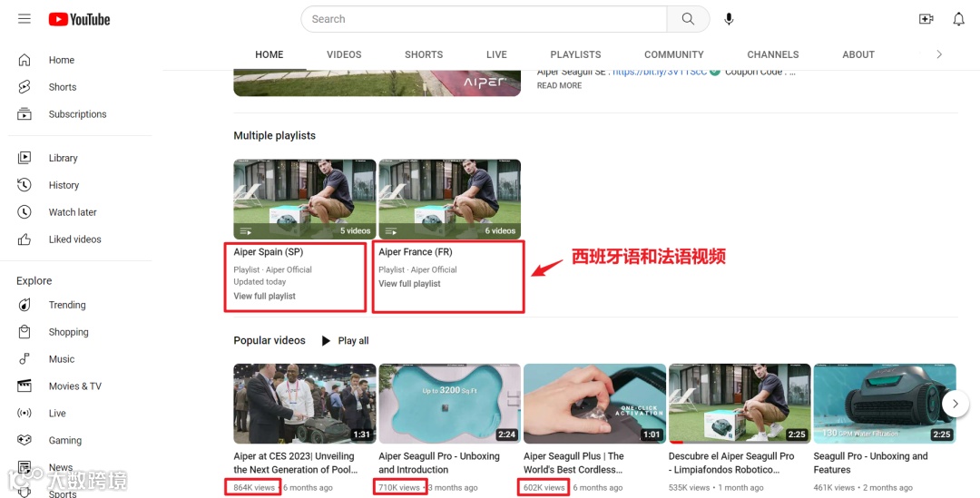Open Seagull Pro Unboxing and Introduction thumbnail
The width and height of the screenshot is (980, 498).
pyautogui.click(x=450, y=404)
